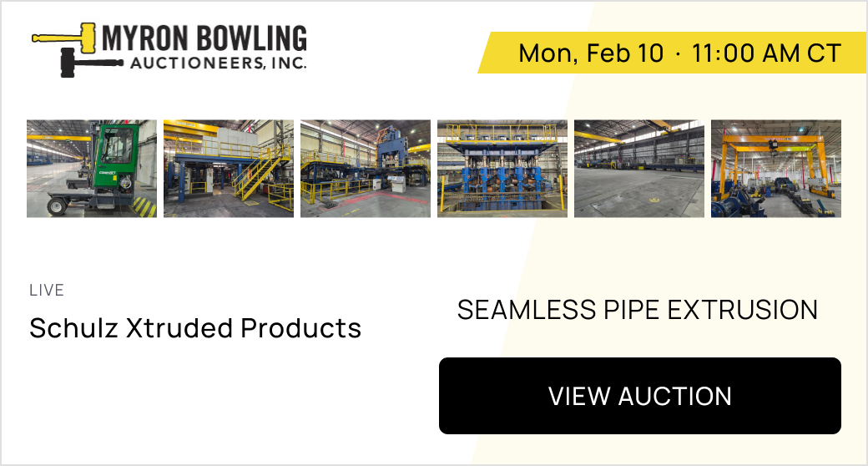Click the AUCTIONEERS, INC. logo subtitle

pyautogui.click(x=217, y=63)
